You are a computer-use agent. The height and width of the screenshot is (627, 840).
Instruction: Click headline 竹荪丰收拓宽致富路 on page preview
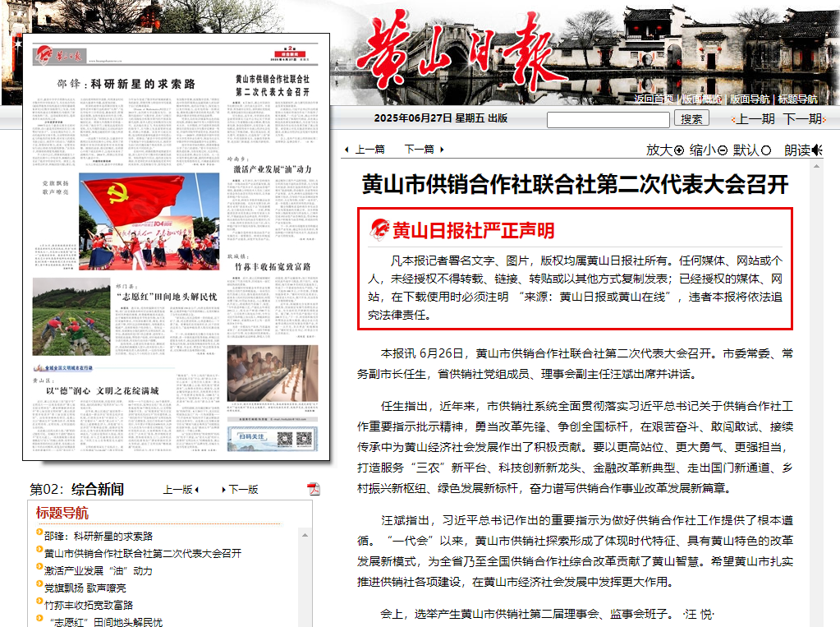click(273, 266)
